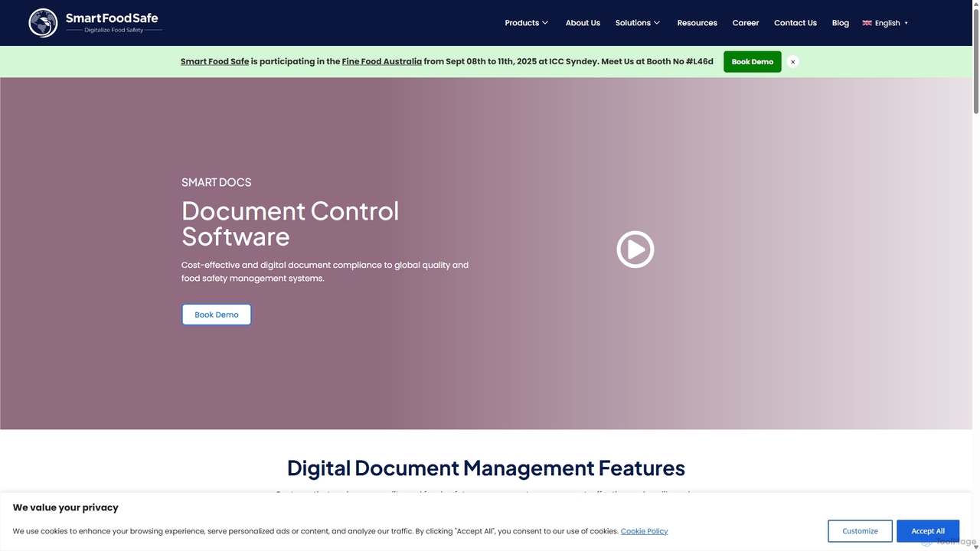The image size is (980, 551).
Task: Navigate to Contact Us
Action: tap(795, 23)
